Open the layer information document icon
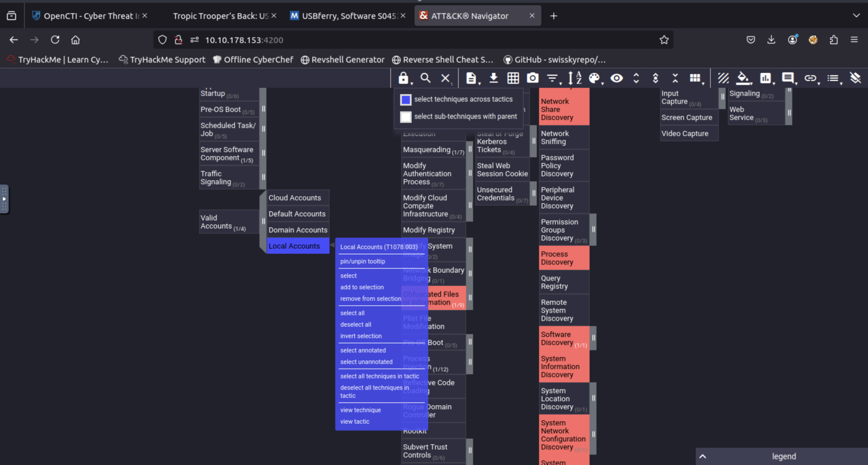 [471, 78]
